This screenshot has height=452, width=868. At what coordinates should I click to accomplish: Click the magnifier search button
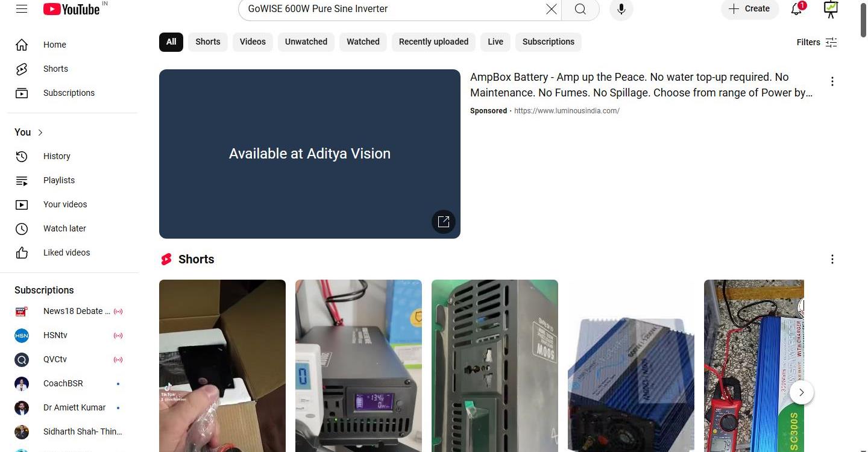(x=580, y=9)
